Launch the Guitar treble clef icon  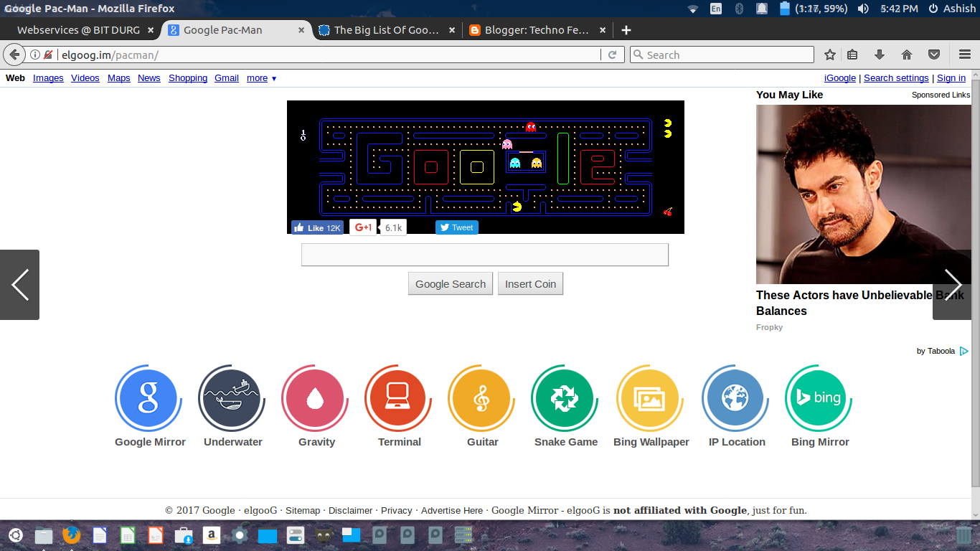(x=481, y=398)
